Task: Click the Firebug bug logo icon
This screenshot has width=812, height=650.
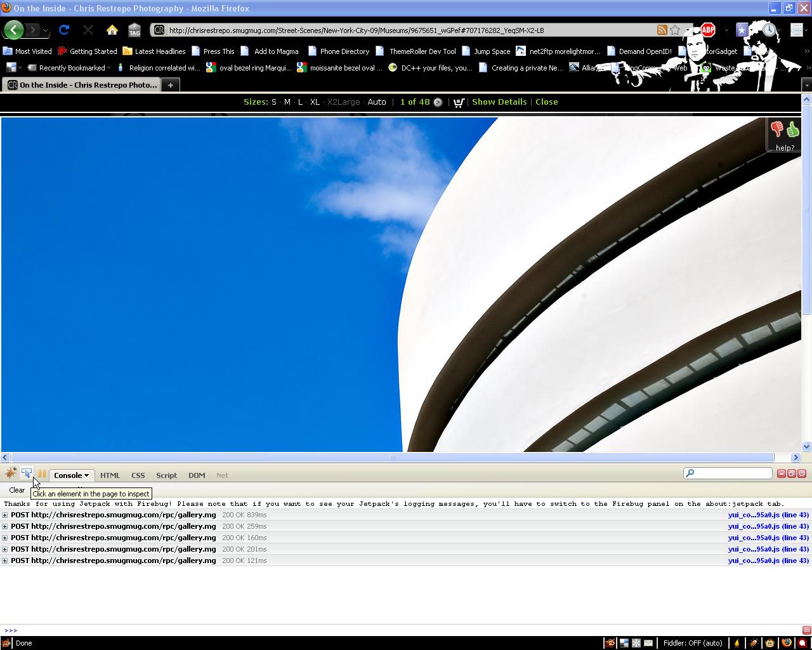Action: (x=11, y=474)
